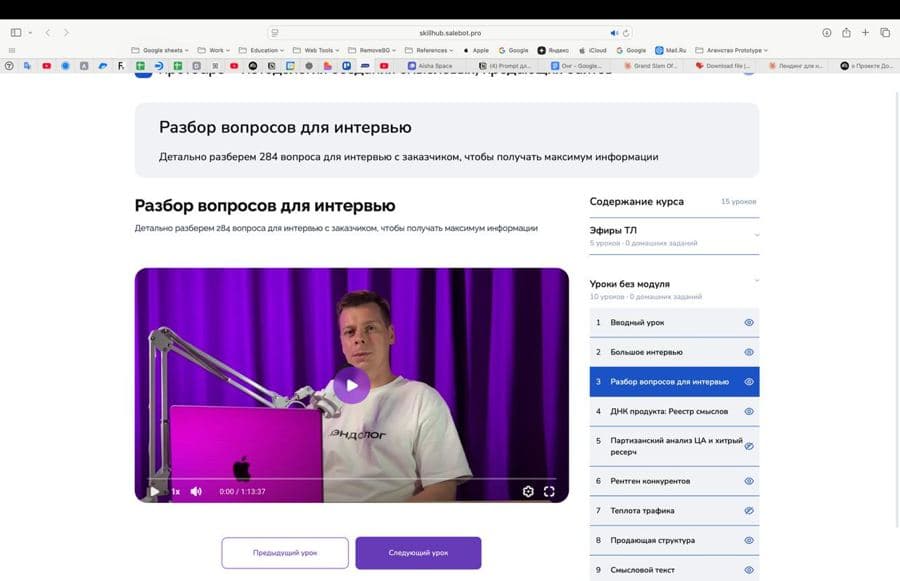Toggle viewed eye for Вводный урок
Screen dimensions: 900x581
(x=749, y=323)
